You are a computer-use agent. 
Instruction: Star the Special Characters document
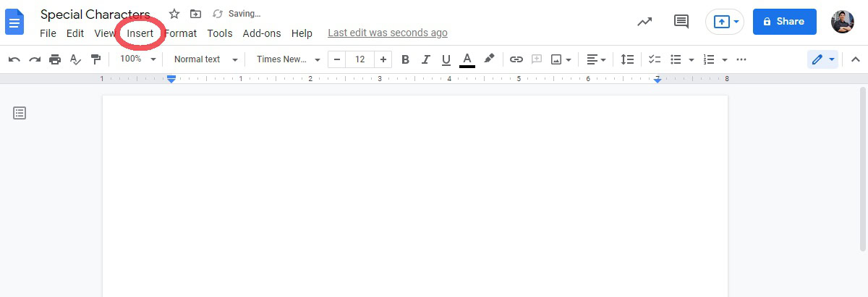click(x=174, y=14)
